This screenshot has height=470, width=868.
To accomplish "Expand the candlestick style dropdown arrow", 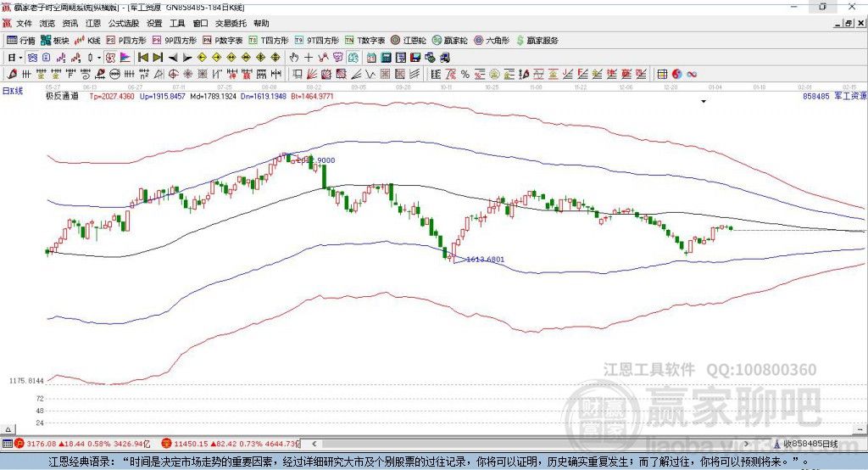I will pyautogui.click(x=99, y=58).
